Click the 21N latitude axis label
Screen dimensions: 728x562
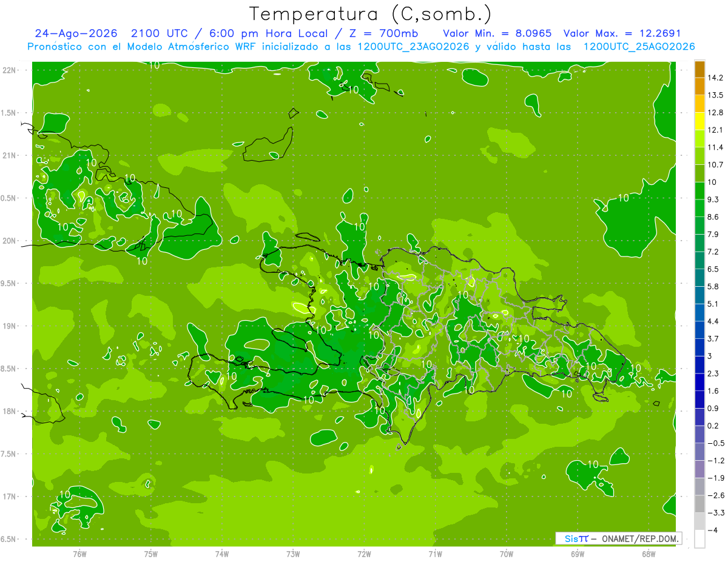point(10,156)
